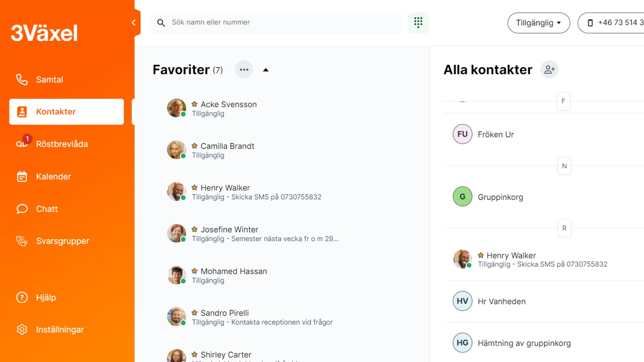Click the Svarsgrupper phone icon
The width and height of the screenshot is (644, 362).
[x=22, y=241]
